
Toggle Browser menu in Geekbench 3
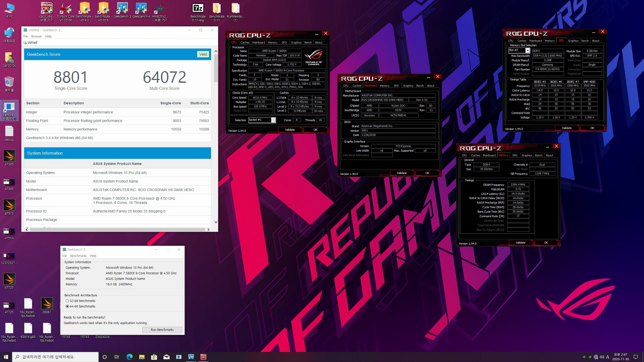tap(37, 36)
